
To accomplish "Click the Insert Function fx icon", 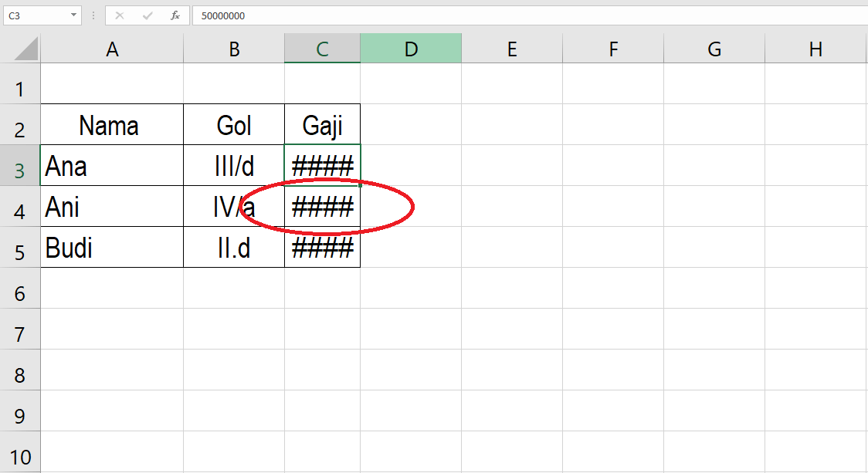I will point(175,15).
